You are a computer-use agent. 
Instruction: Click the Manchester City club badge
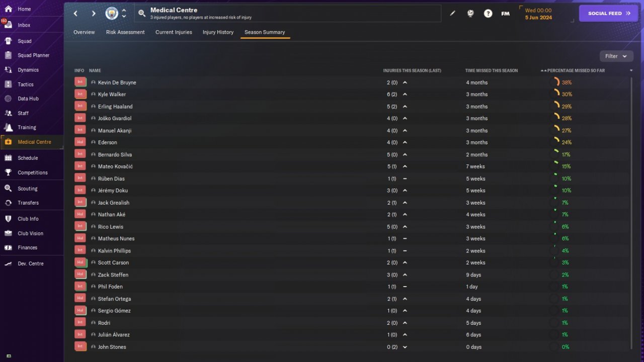112,14
